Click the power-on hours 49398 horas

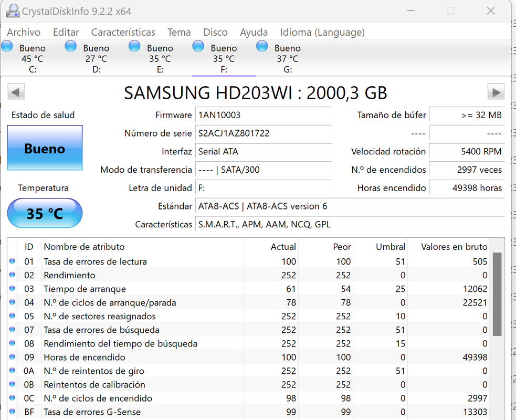(x=467, y=188)
